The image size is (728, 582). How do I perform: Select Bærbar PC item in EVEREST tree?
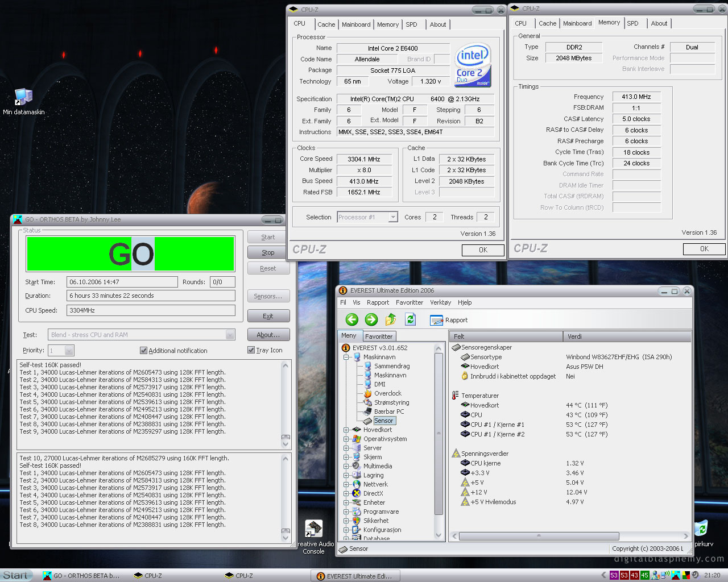tap(389, 411)
